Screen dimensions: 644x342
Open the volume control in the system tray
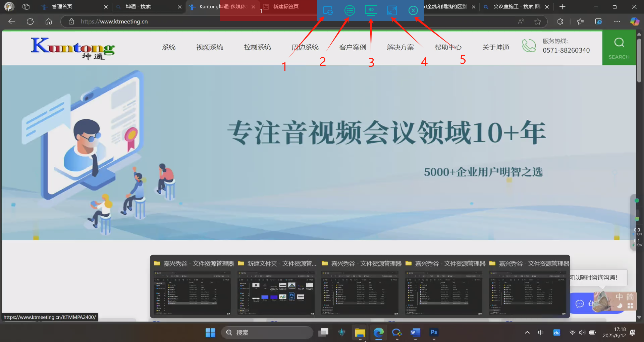point(582,333)
